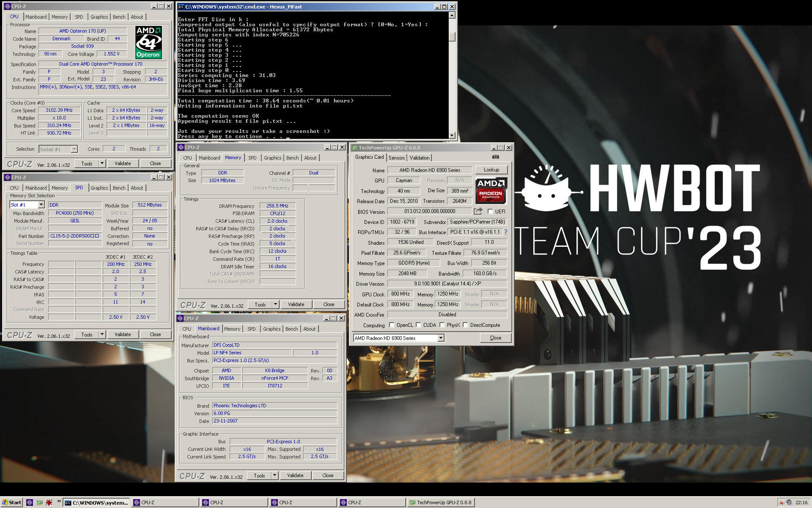Click the first CPU-Z taskbar button
812x508 pixels.
[x=165, y=502]
